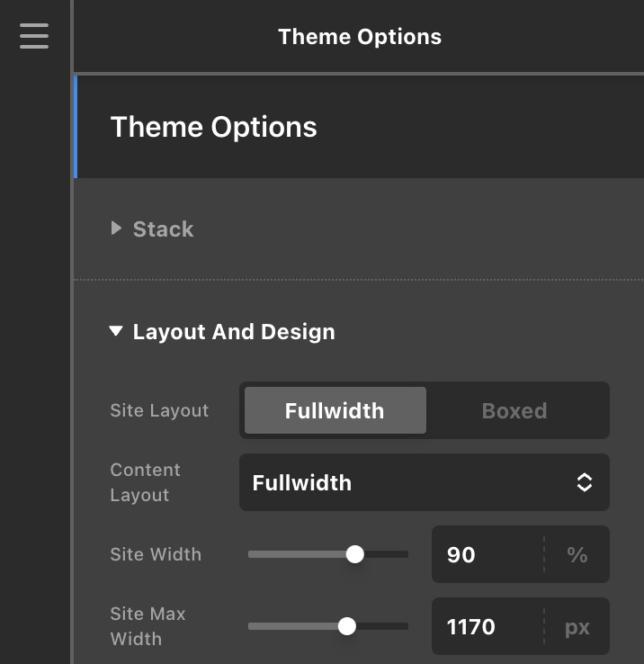Click the Content Layout label

click(145, 482)
